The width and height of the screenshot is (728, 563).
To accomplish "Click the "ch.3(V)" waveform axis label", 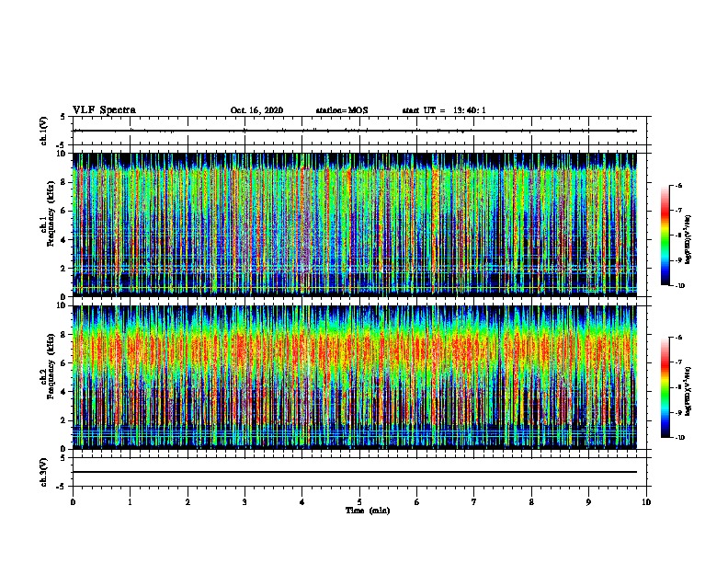I will 43,472.
